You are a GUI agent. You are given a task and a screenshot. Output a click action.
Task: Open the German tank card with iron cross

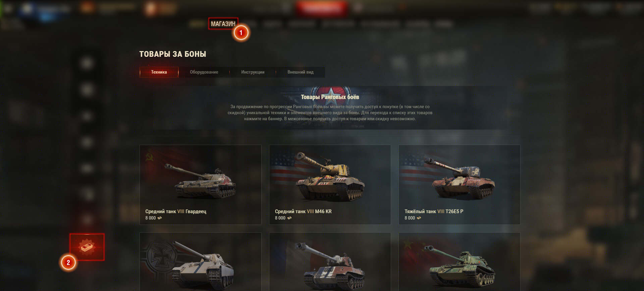coord(201,262)
